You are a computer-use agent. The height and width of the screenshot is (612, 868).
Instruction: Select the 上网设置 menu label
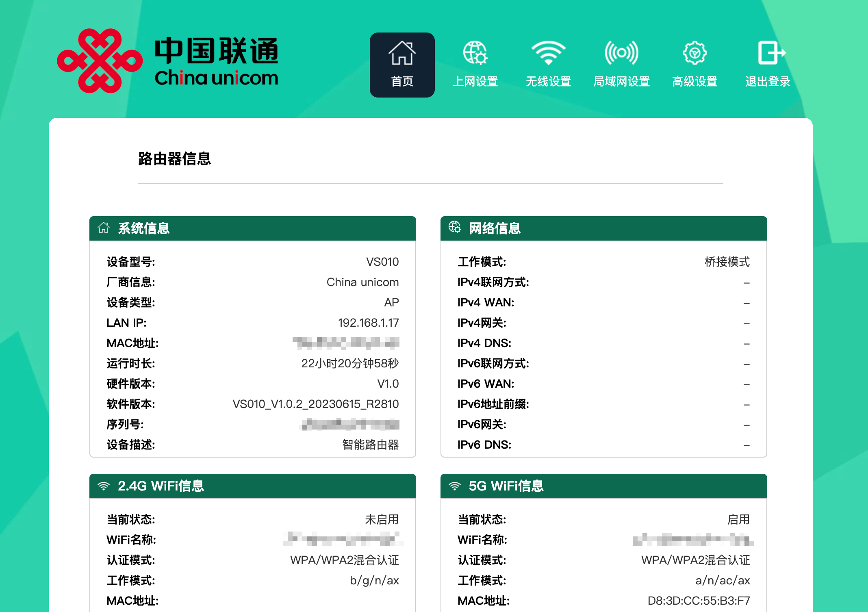(475, 81)
